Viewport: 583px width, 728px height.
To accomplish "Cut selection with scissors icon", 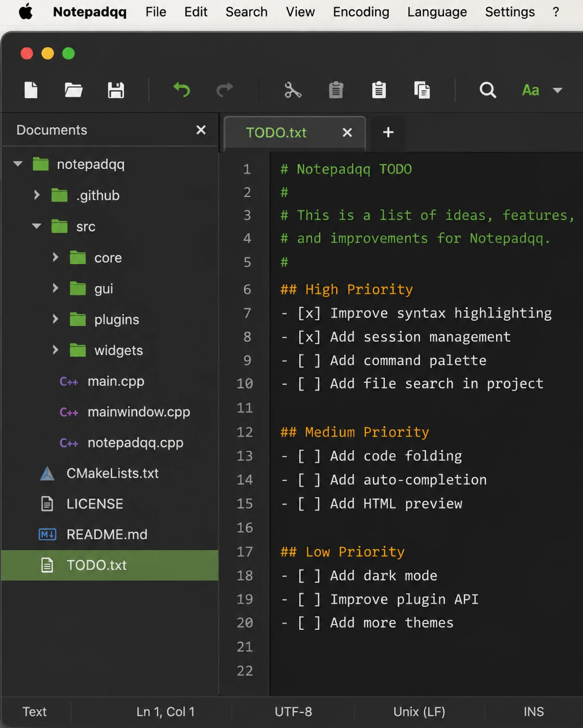I will [x=293, y=90].
